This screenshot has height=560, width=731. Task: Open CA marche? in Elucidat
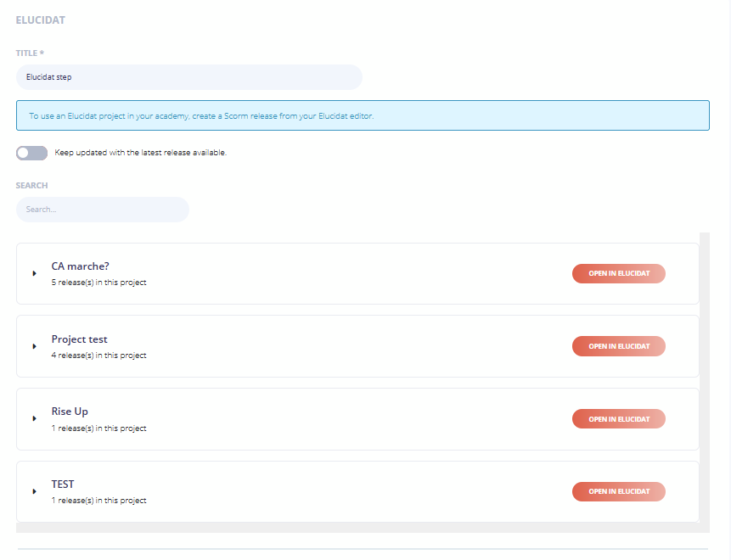[x=619, y=273]
